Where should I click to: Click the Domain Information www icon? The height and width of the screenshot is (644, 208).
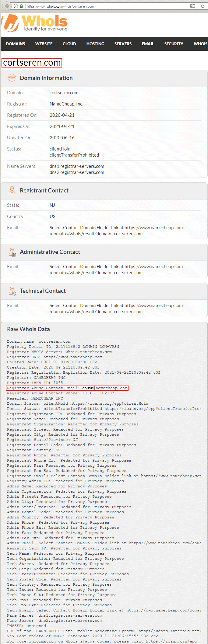(x=12, y=78)
